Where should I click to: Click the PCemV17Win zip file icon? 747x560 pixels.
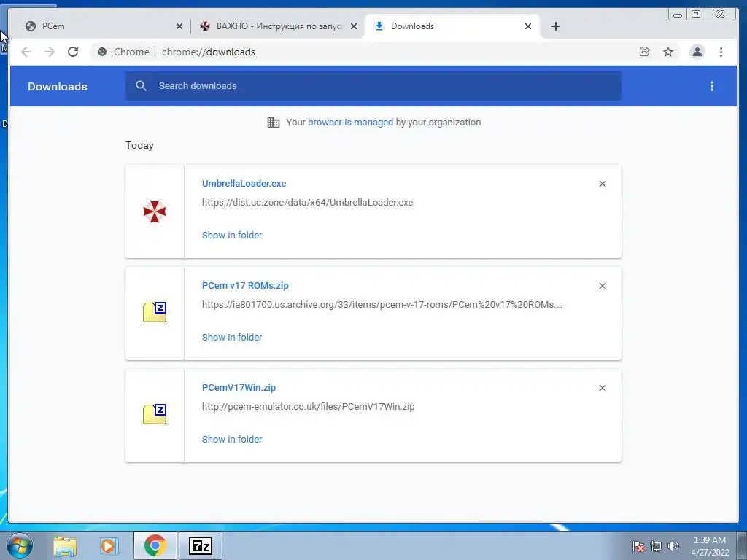click(x=155, y=414)
